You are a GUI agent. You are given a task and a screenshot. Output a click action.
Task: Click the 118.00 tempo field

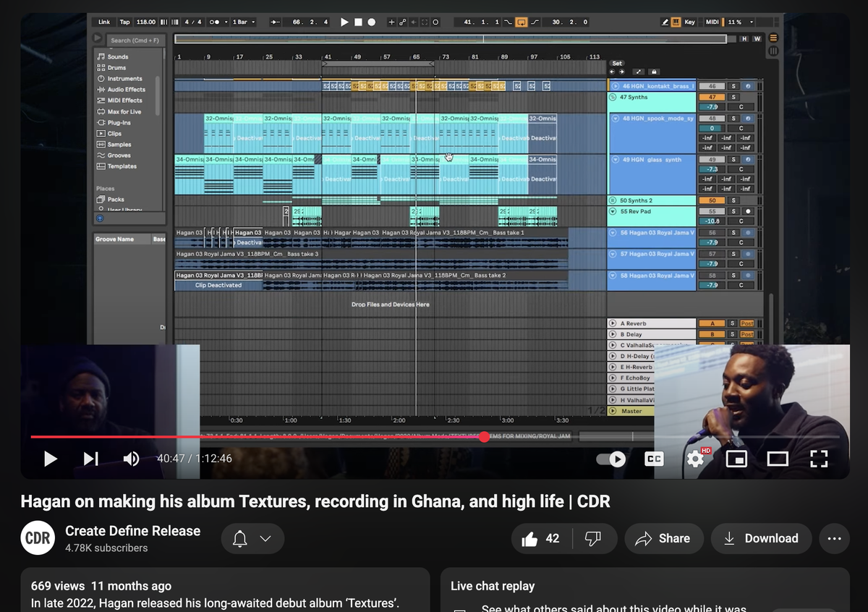tap(145, 22)
